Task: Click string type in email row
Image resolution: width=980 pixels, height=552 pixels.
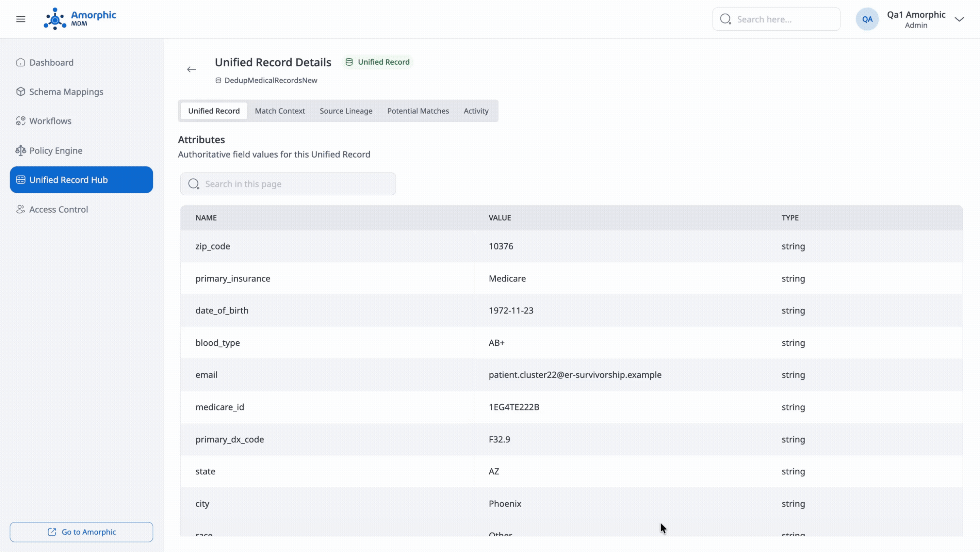Action: [x=793, y=375]
